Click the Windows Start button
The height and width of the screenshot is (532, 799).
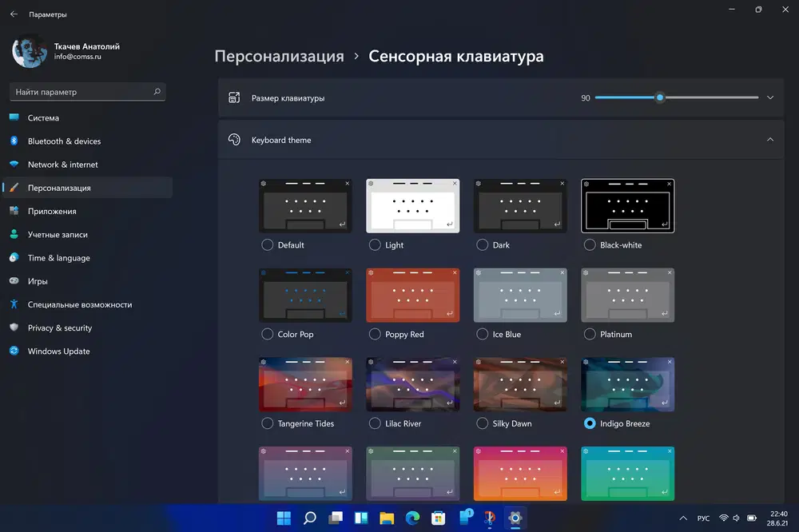click(284, 518)
